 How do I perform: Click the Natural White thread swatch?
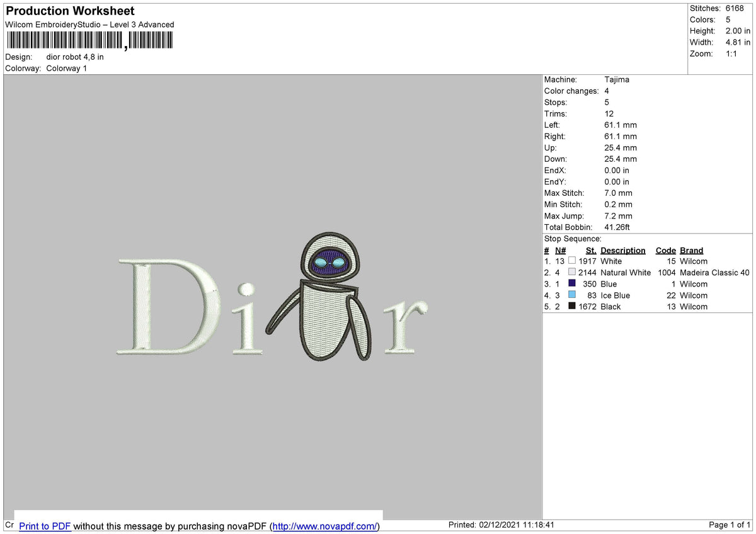572,271
